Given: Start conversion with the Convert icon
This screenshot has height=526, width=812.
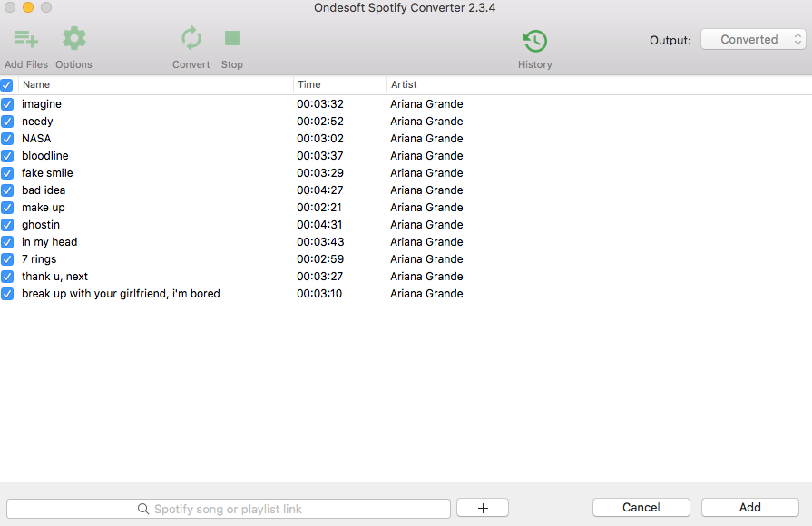Looking at the screenshot, I should (x=191, y=38).
